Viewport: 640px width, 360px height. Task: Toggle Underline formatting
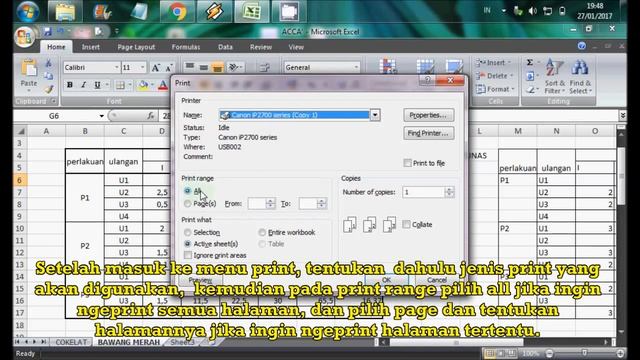click(97, 85)
